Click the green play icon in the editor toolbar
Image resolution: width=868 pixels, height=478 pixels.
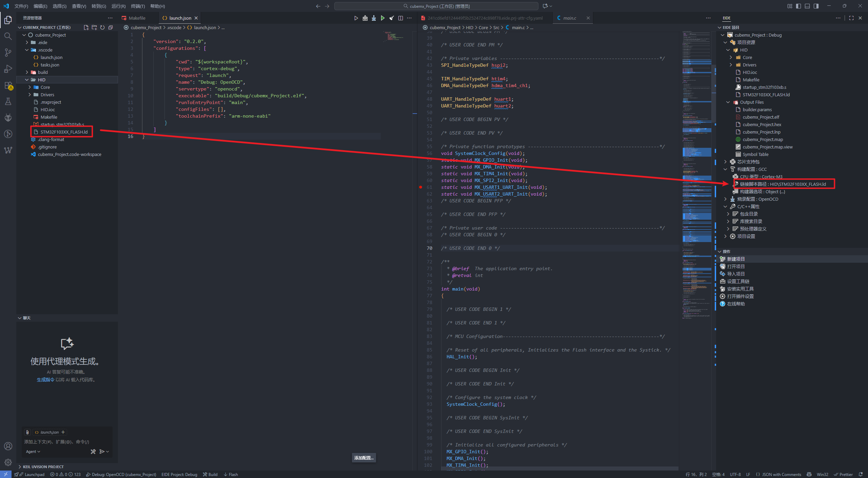382,18
